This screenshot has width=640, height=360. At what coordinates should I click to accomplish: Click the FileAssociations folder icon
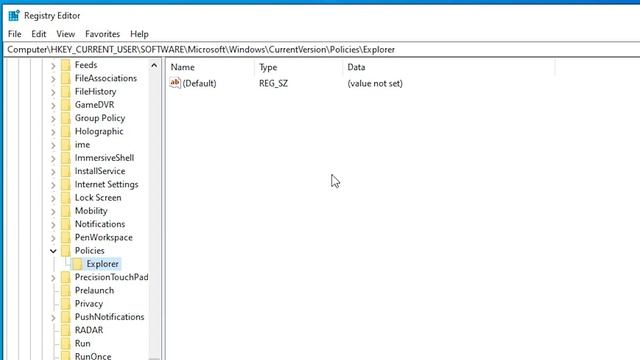(x=66, y=78)
